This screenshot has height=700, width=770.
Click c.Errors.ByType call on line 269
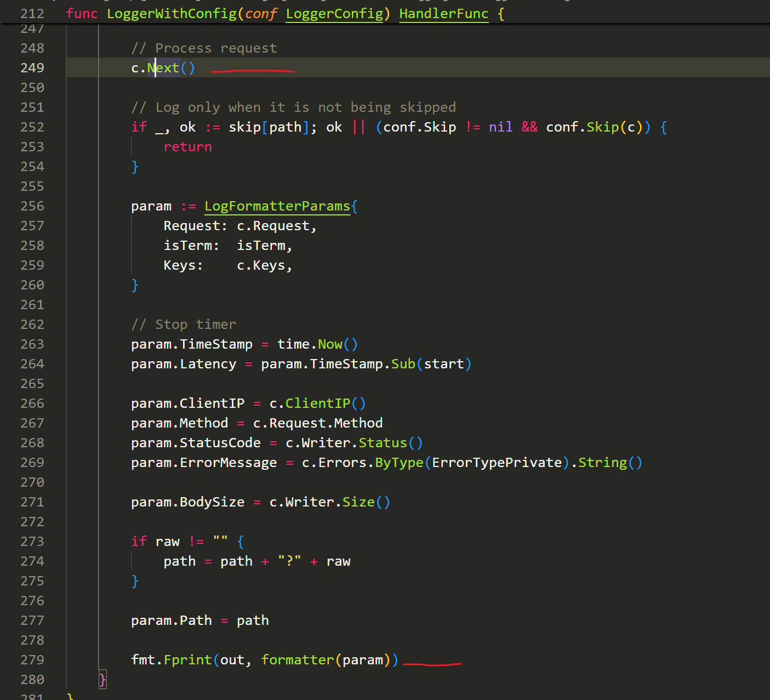363,463
